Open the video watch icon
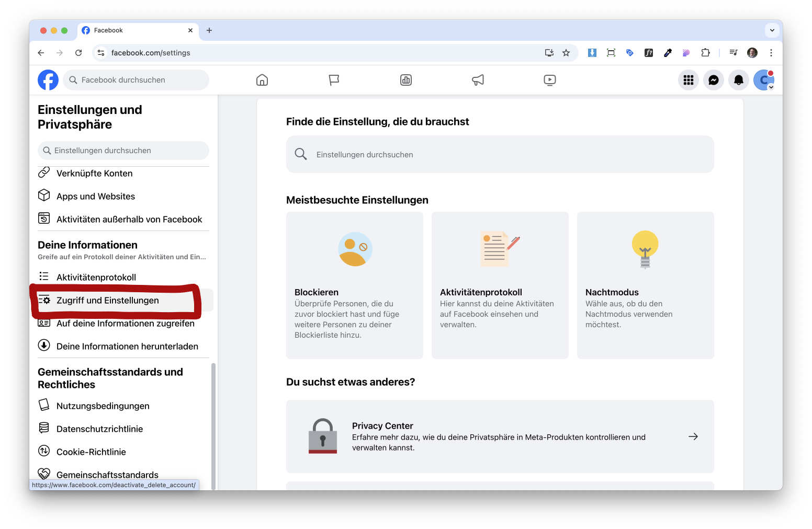812x529 pixels. (549, 80)
